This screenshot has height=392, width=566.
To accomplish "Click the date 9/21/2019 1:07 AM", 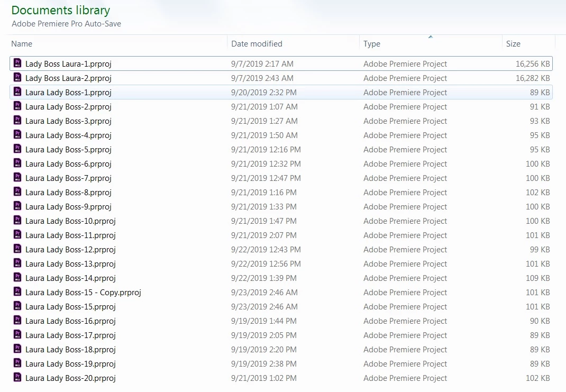I will pyautogui.click(x=264, y=106).
